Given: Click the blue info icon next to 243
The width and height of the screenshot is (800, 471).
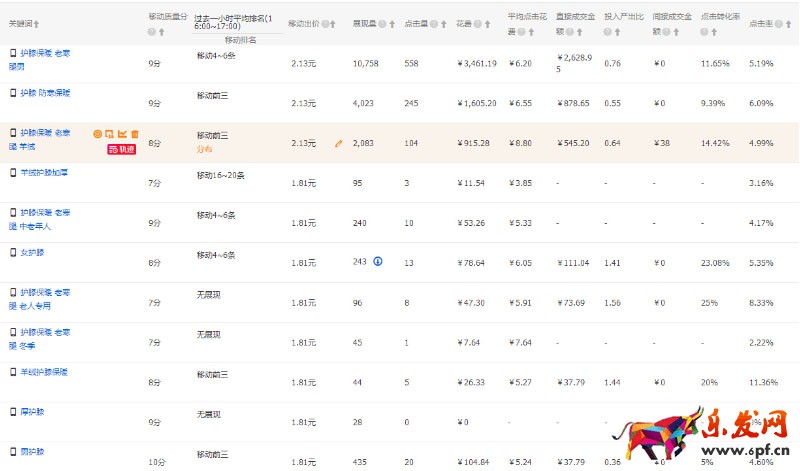Looking at the screenshot, I should tap(378, 262).
